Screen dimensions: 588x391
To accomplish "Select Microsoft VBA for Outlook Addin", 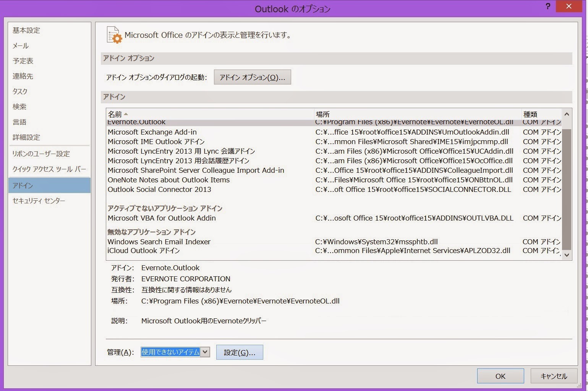I will click(x=334, y=218).
